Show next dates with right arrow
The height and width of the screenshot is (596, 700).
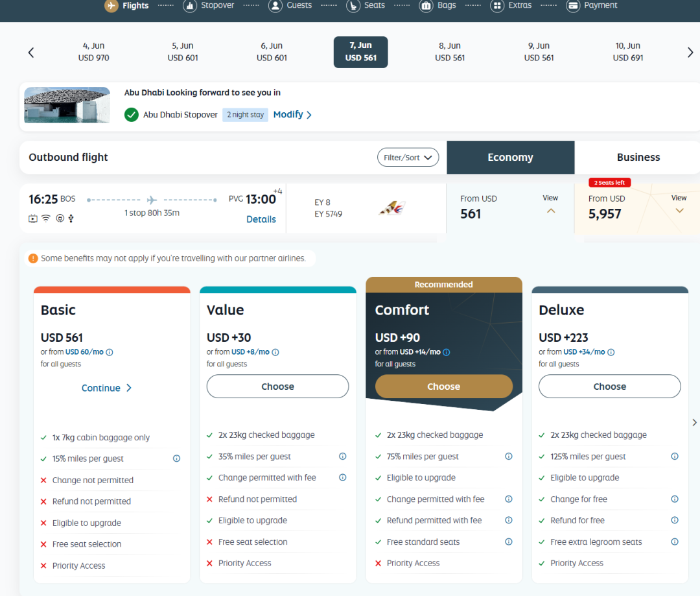pos(690,53)
